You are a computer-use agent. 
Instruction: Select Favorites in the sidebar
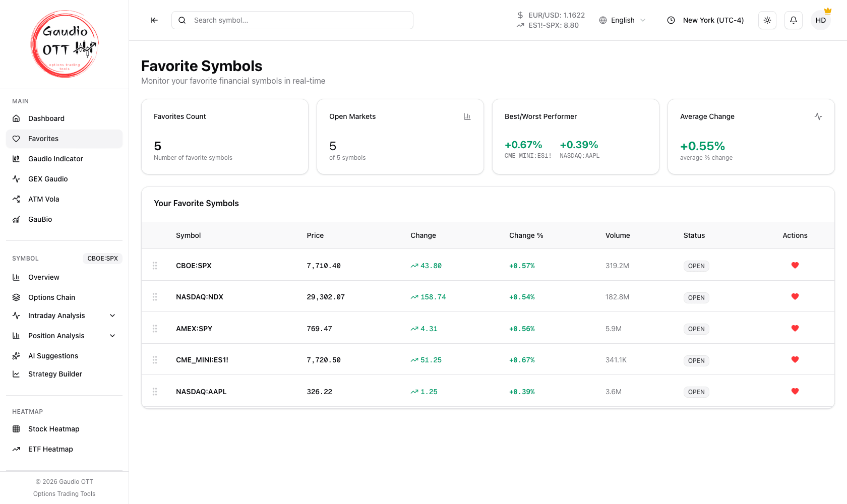coord(64,139)
